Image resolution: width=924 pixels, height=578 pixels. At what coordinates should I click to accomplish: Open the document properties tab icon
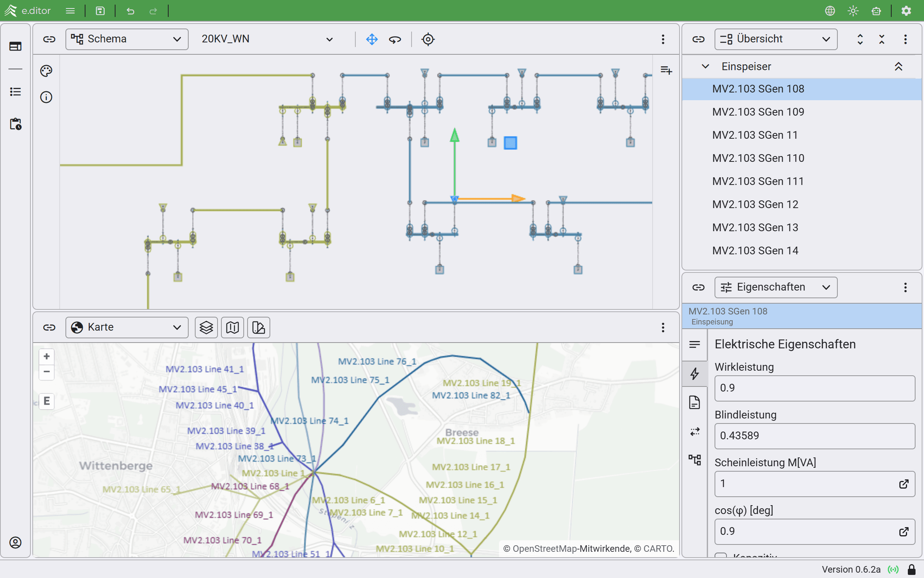[x=695, y=402]
